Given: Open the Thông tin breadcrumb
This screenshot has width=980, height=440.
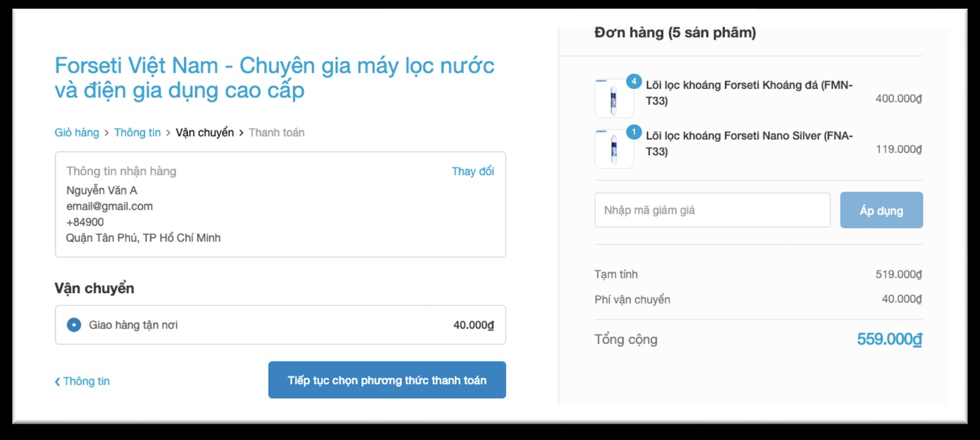Looking at the screenshot, I should click(x=138, y=133).
